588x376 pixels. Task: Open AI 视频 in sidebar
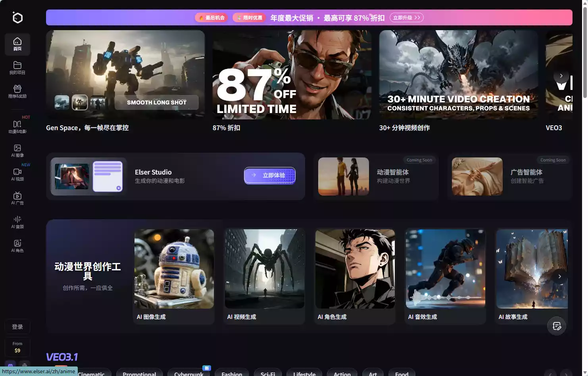pyautogui.click(x=17, y=175)
